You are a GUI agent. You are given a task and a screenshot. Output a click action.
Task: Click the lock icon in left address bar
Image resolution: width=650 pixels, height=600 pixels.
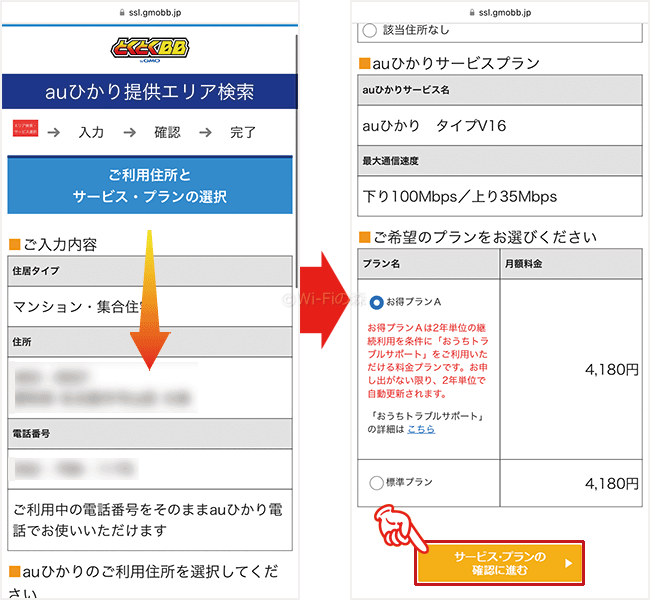(x=122, y=12)
